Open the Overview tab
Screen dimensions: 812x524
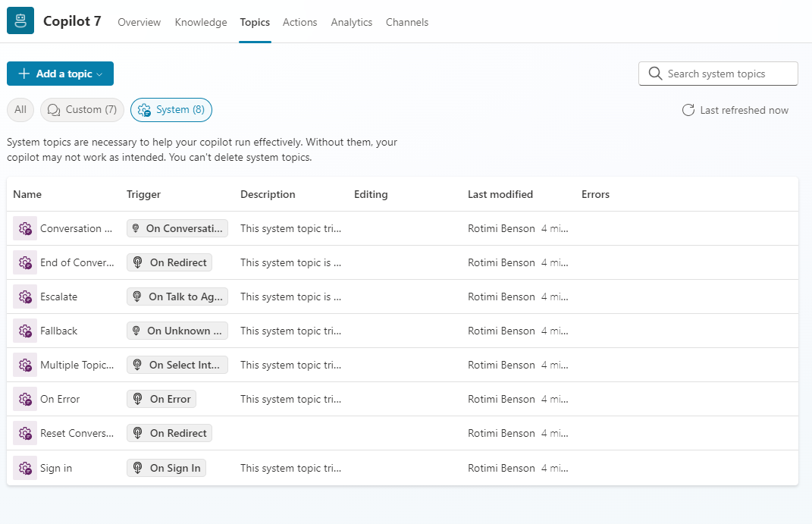[x=140, y=22]
